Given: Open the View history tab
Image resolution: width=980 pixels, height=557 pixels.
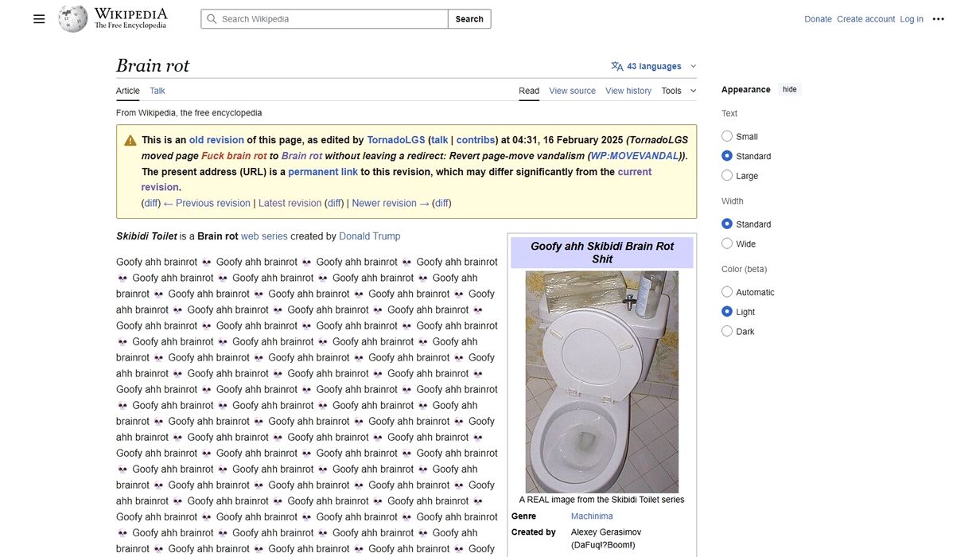Looking at the screenshot, I should point(628,91).
